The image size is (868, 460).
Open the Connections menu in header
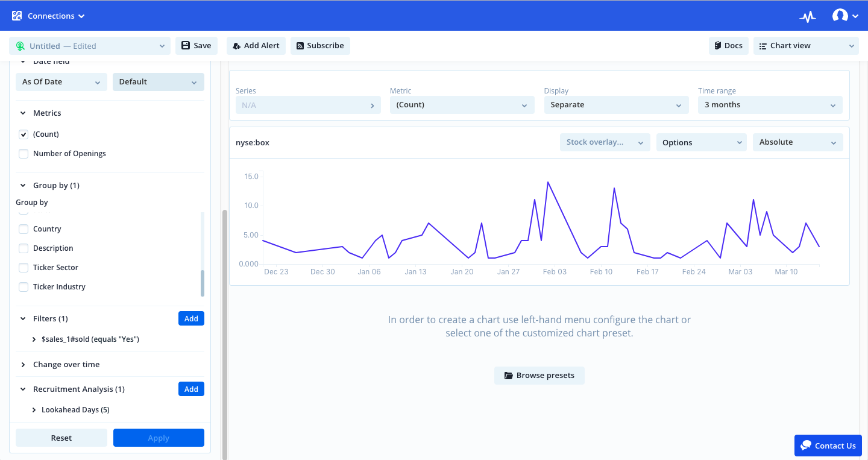tap(56, 16)
